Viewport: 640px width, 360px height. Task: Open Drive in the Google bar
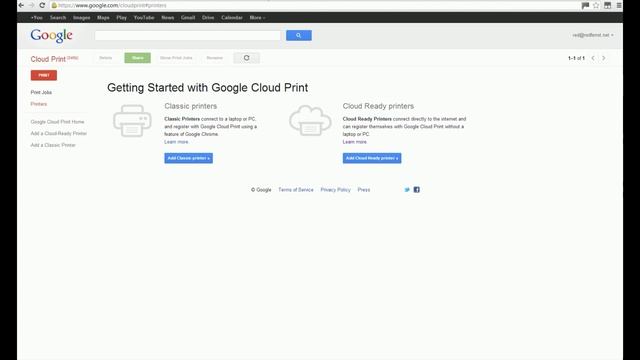pos(208,18)
